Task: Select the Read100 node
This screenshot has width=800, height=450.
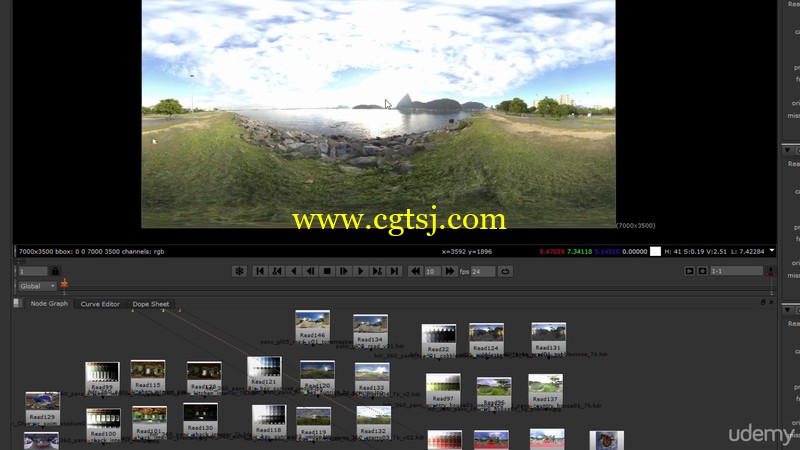Action: [x=104, y=424]
